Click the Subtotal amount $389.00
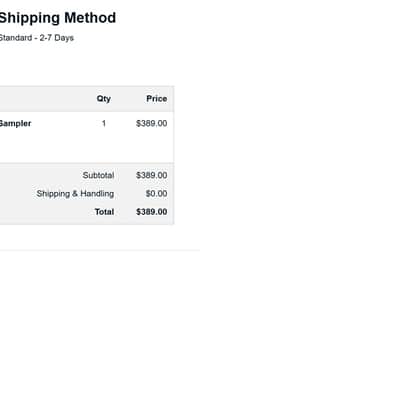This screenshot has height=400, width=400. (151, 175)
